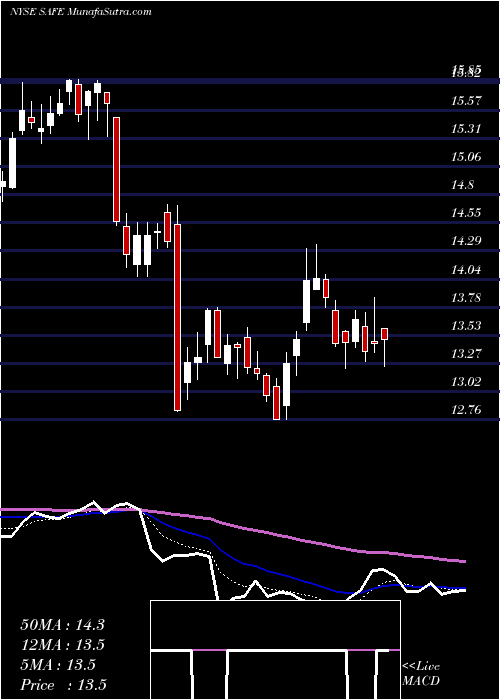The width and height of the screenshot is (500, 700).
Task: Click the 15.31 price axis label
Action: tap(466, 129)
